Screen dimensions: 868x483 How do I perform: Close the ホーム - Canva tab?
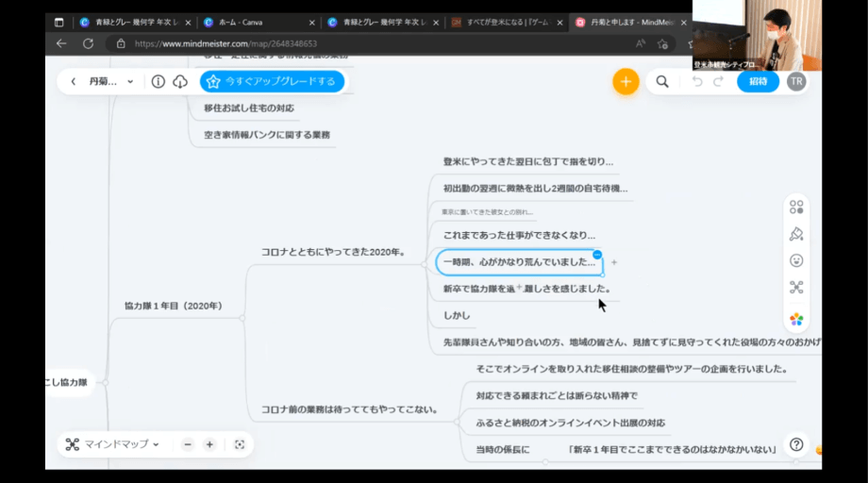311,23
